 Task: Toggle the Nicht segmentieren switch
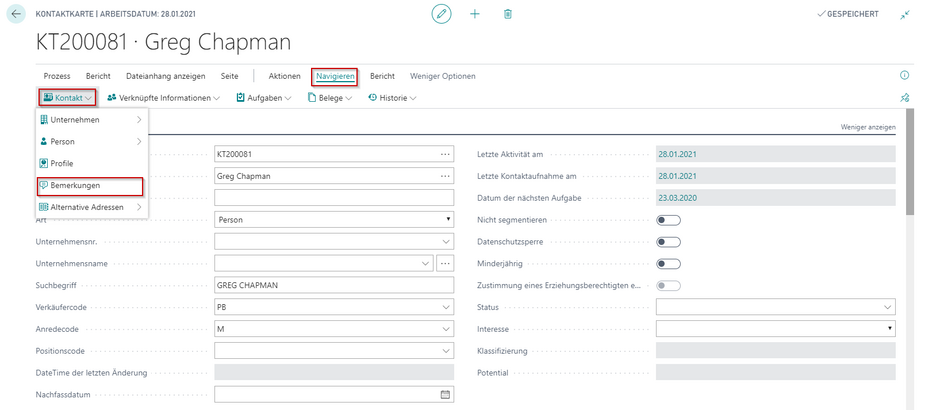(668, 220)
